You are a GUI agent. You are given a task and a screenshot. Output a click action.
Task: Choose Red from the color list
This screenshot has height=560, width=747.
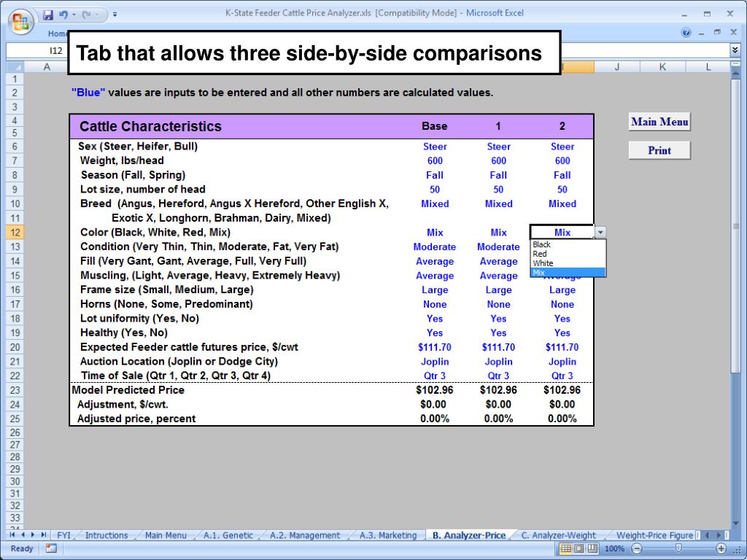click(567, 254)
